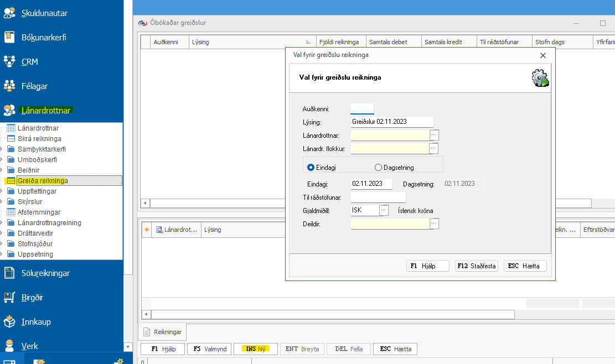This screenshot has width=615, height=364.
Task: Open the Deildir lookup button
Action: pos(434,223)
